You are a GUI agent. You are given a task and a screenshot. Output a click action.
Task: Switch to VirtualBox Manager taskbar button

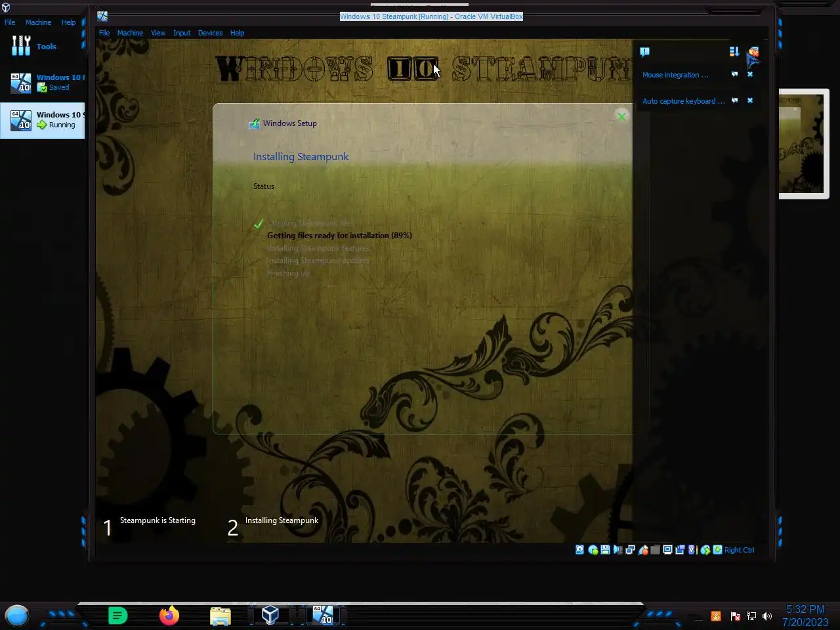tap(270, 616)
